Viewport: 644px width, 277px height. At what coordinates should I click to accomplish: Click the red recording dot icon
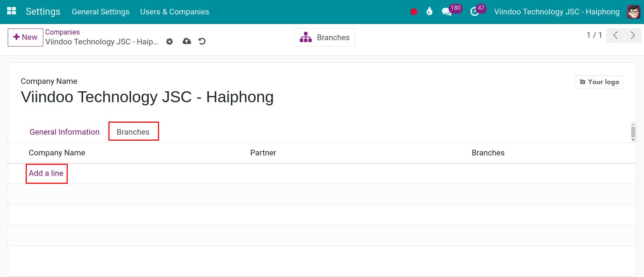414,12
